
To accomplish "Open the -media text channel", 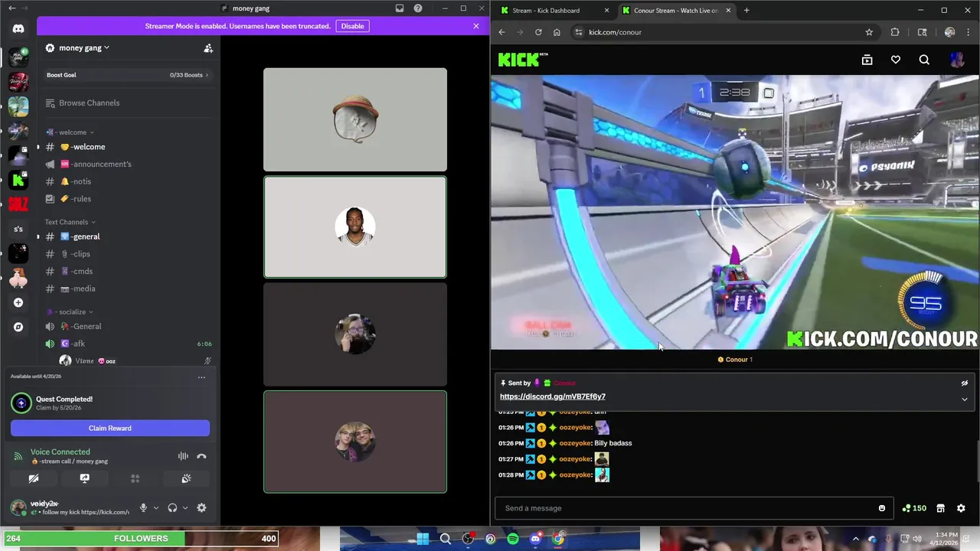I will pos(128,289).
